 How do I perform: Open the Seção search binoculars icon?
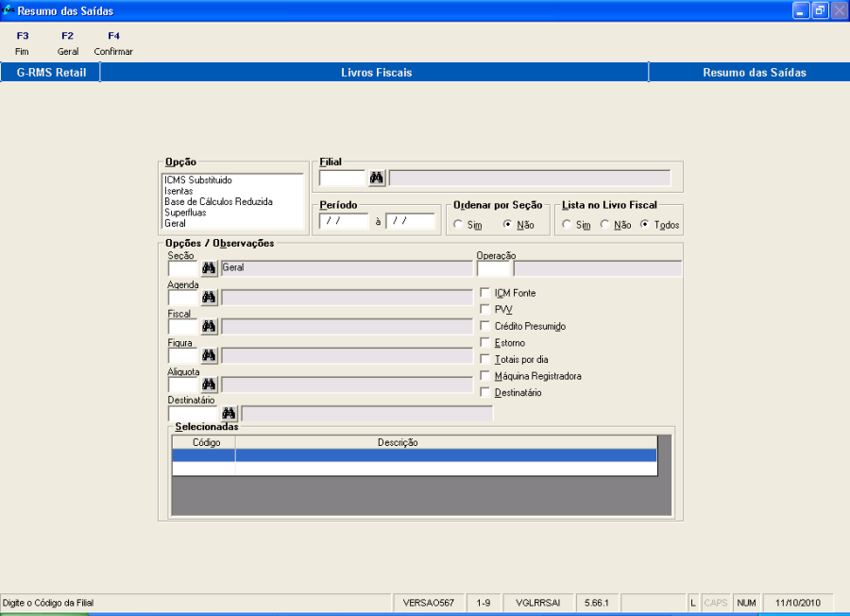click(209, 268)
